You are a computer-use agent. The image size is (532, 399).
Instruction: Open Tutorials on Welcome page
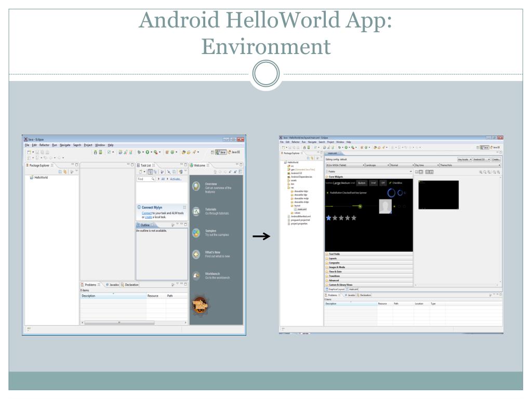coord(210,211)
